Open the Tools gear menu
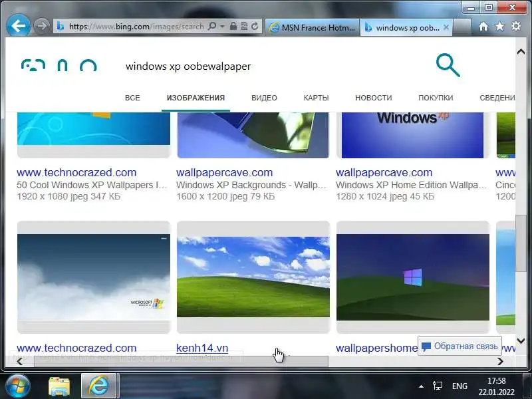Viewport: 532px width, 399px height. (516, 27)
